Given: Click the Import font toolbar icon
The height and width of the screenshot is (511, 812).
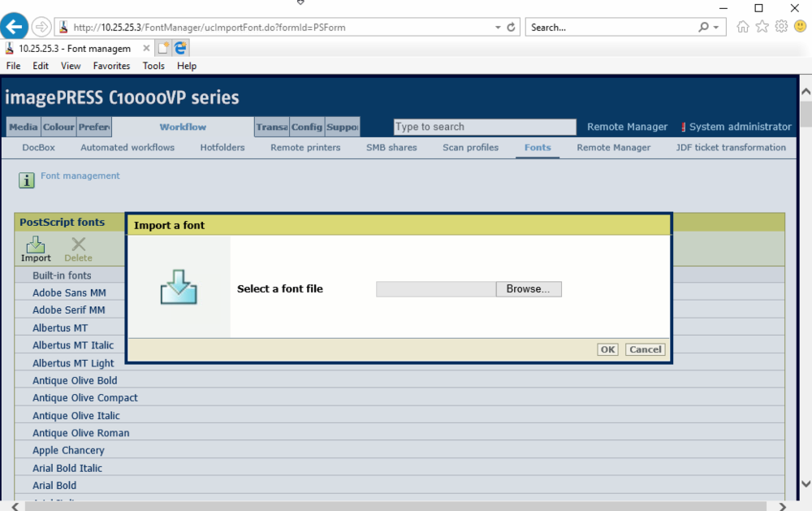Looking at the screenshot, I should [x=36, y=249].
